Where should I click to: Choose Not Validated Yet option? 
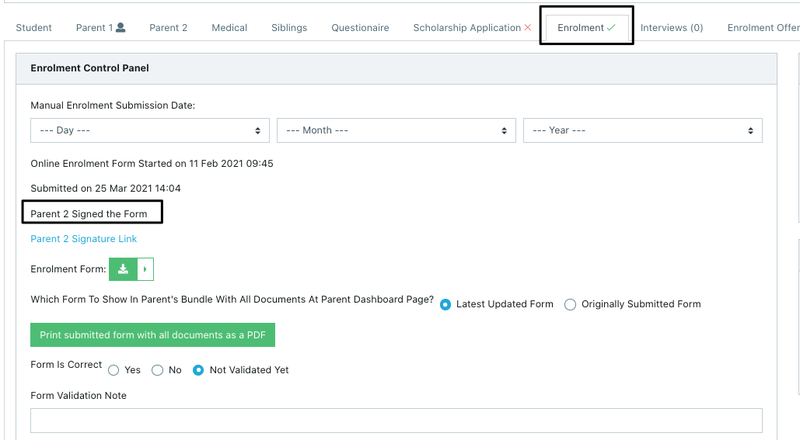point(199,370)
